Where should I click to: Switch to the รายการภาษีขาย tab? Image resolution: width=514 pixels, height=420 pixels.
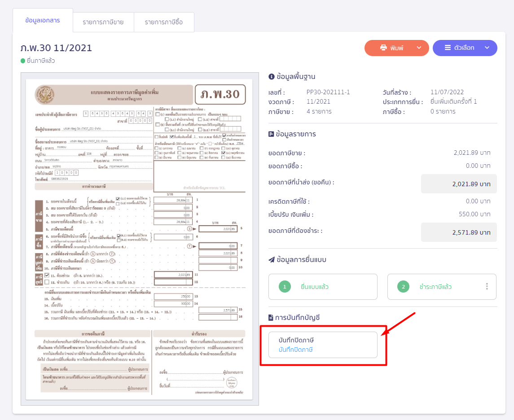(x=103, y=22)
